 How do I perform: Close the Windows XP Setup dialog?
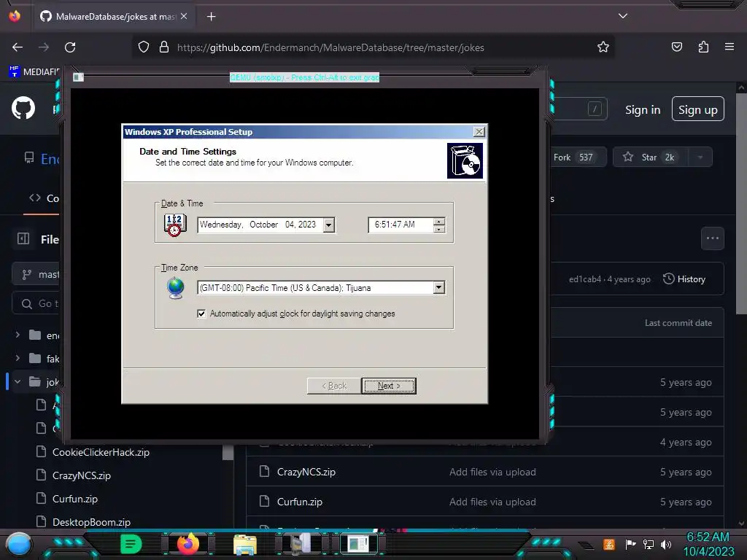(x=479, y=132)
